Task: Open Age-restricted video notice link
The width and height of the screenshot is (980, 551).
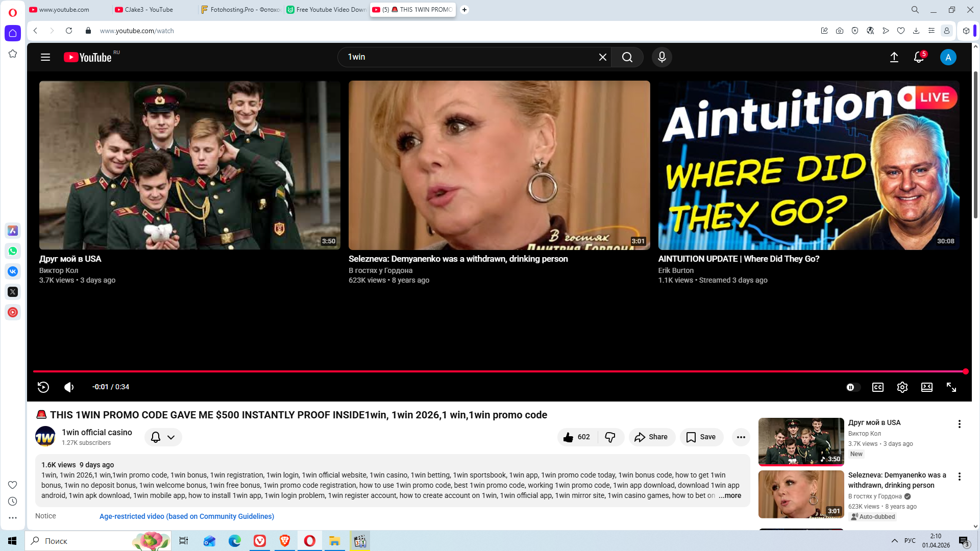Action: click(x=186, y=516)
